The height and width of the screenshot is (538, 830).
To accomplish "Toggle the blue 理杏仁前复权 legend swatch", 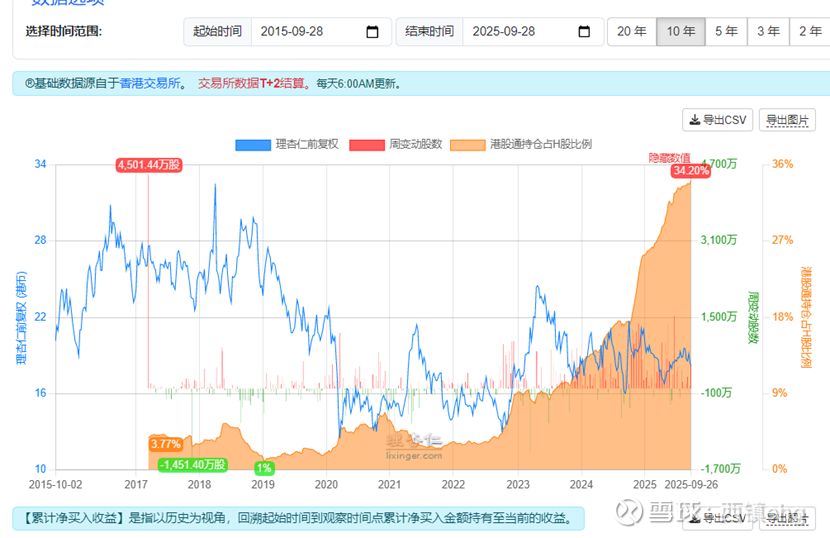I will [x=253, y=145].
